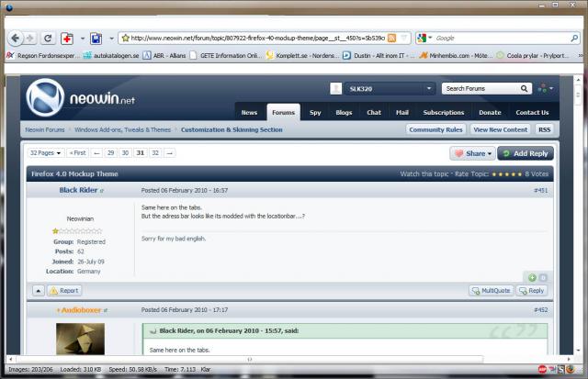Focus the Google search box
Screen dimensions: 588x379
coord(503,38)
